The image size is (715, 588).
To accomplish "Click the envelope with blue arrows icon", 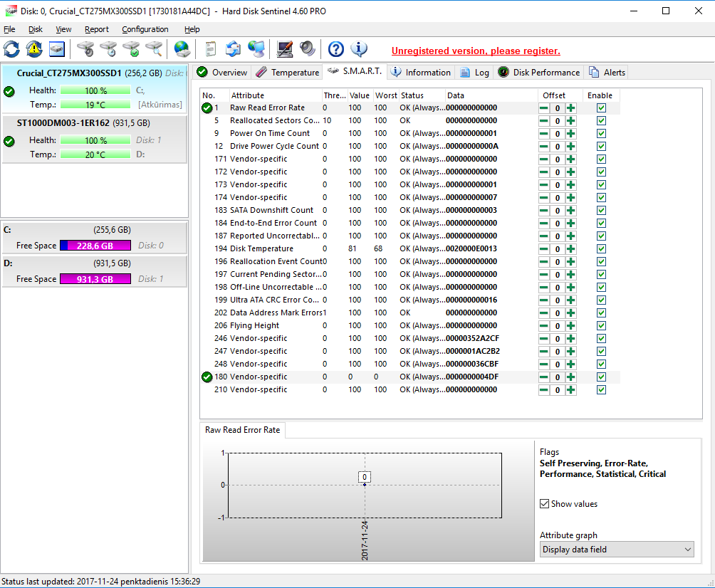I will pyautogui.click(x=233, y=49).
